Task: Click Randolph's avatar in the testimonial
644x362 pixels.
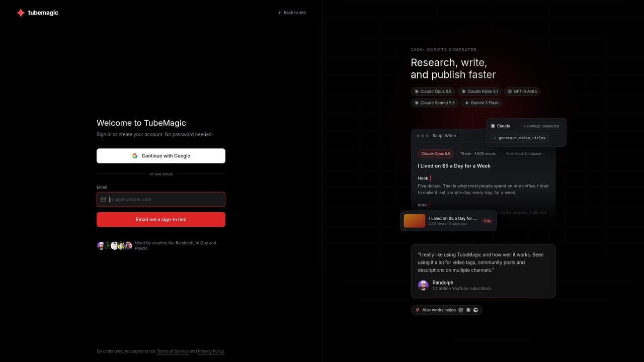Action: coord(423,285)
